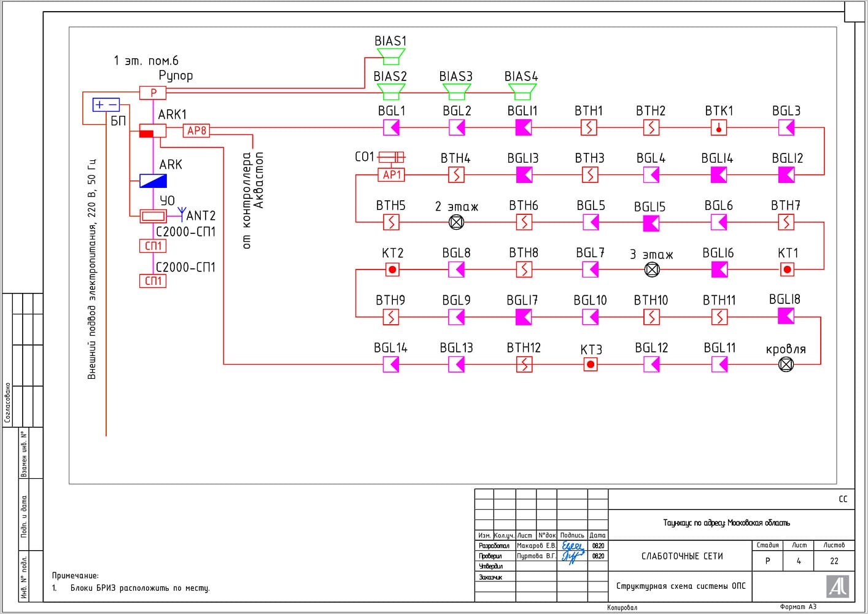
Task: Select the AP1 labeled box
Action: [391, 175]
